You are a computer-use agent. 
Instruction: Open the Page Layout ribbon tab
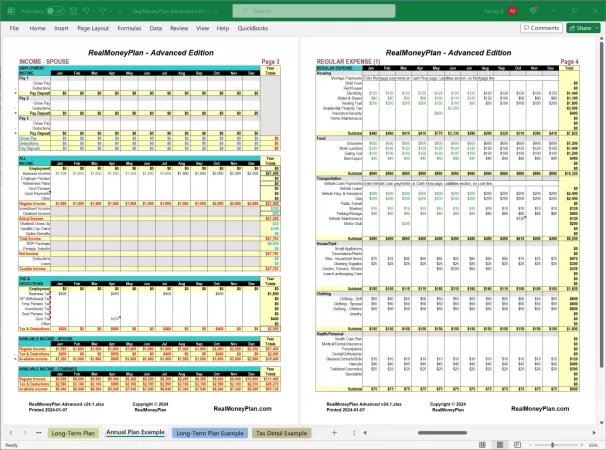click(93, 29)
